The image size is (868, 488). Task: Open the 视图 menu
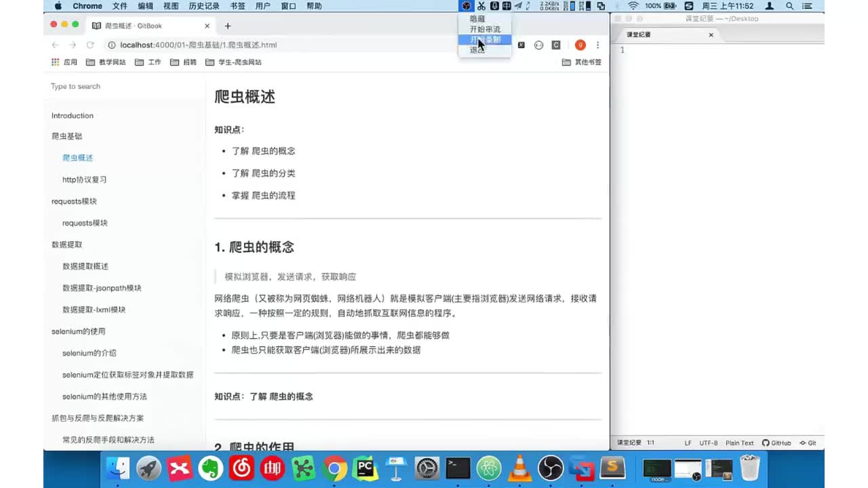pos(171,5)
